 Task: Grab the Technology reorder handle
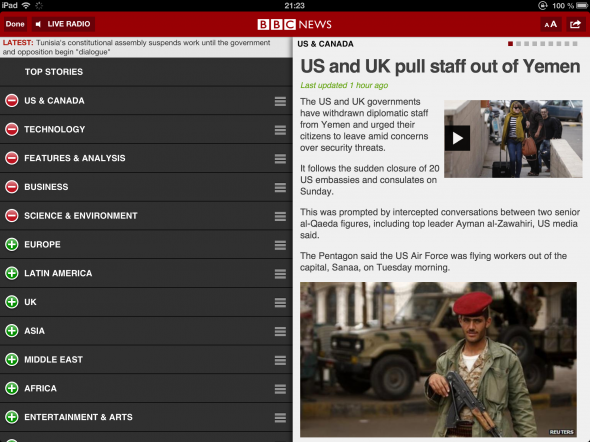[280, 130]
